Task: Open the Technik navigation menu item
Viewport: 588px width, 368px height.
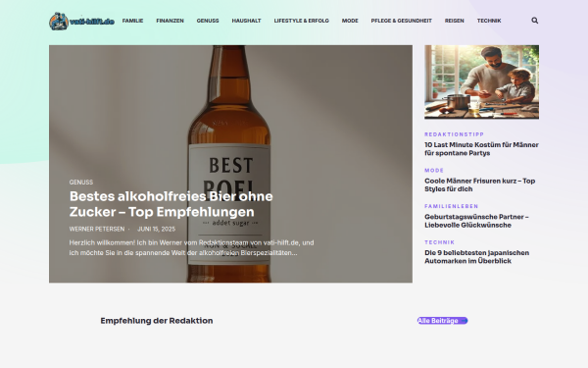Action: pos(489,21)
